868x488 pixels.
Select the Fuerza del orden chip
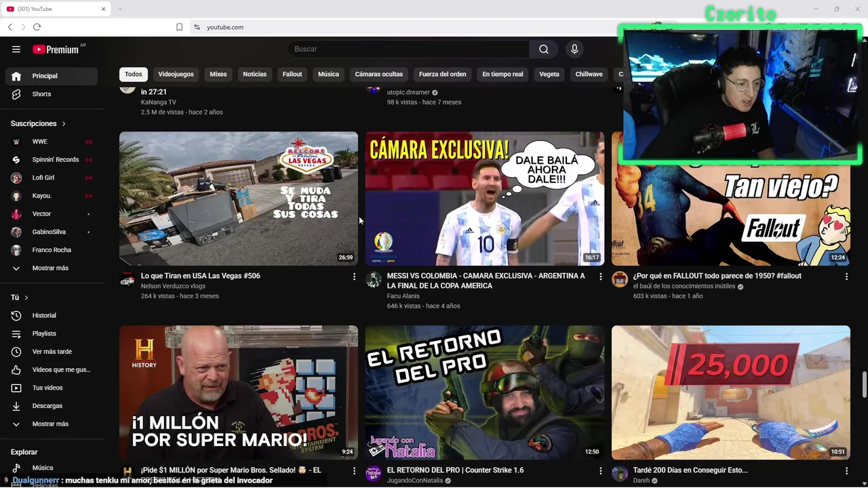[443, 75]
